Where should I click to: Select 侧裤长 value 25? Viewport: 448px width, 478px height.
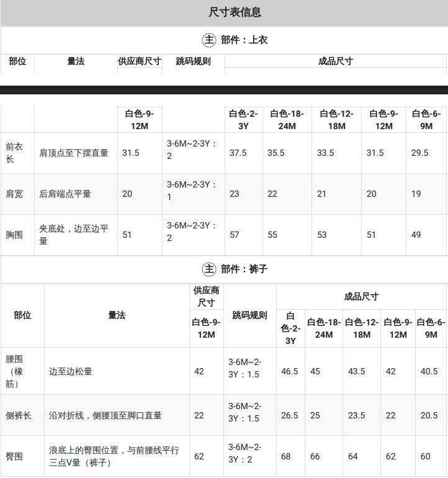coord(315,415)
